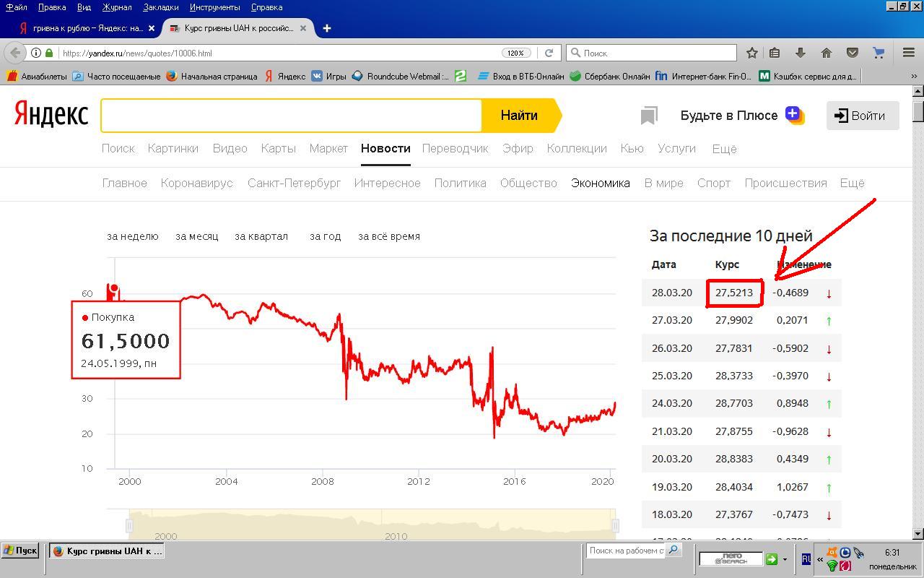Open Авиабилеты bookmark
The image size is (924, 578).
point(36,76)
